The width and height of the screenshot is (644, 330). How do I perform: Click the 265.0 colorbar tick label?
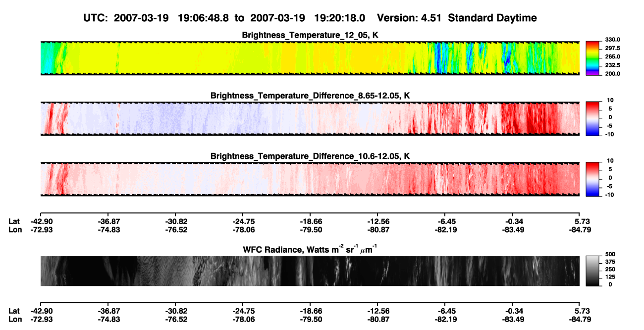(x=613, y=56)
